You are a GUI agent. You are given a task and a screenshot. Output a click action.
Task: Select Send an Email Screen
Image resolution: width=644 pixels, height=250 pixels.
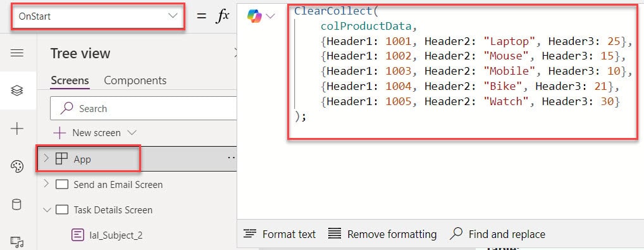[118, 185]
